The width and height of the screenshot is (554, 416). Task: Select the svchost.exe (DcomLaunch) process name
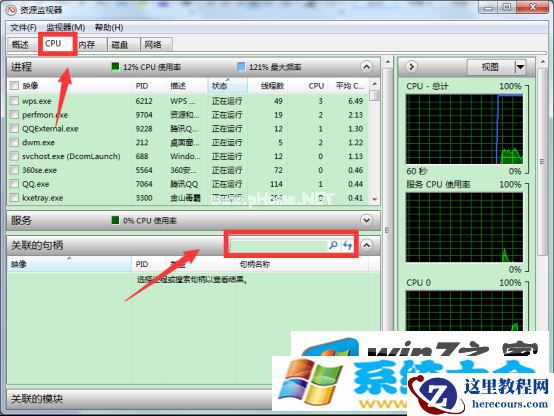(71, 156)
